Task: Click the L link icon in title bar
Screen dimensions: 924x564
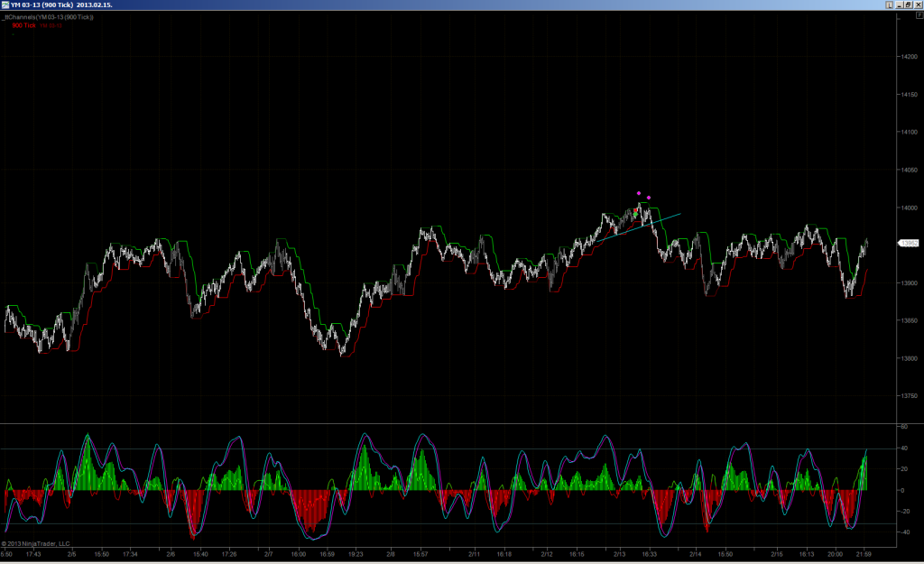Action: pyautogui.click(x=889, y=5)
